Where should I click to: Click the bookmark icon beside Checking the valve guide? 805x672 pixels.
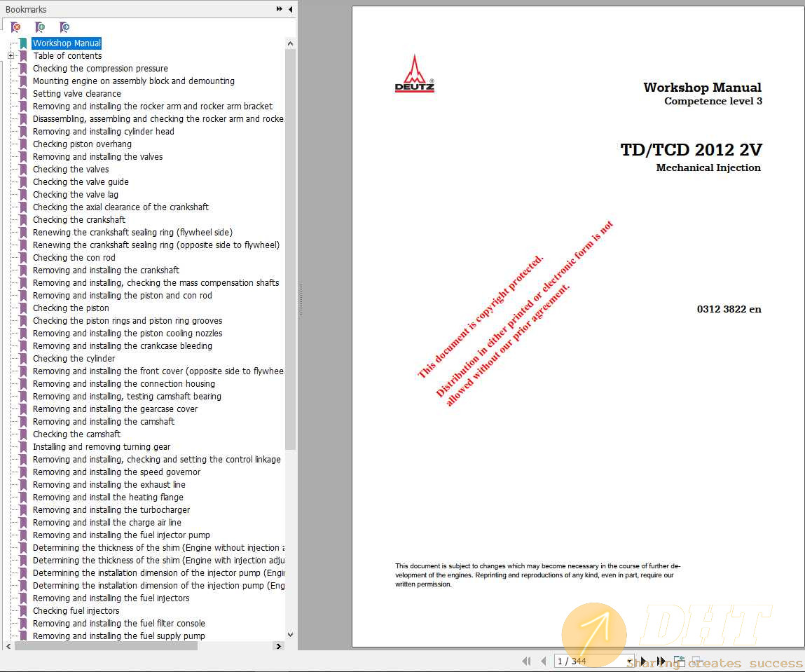pos(23,181)
